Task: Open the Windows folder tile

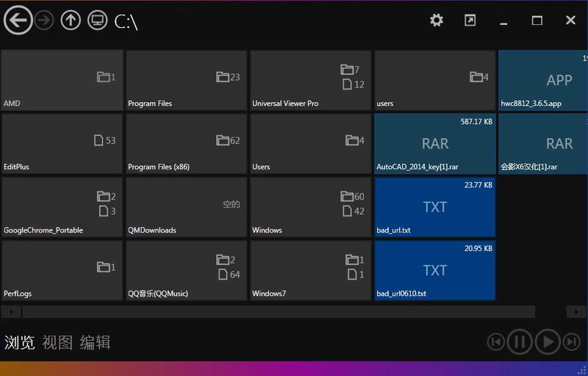Action: tap(311, 207)
